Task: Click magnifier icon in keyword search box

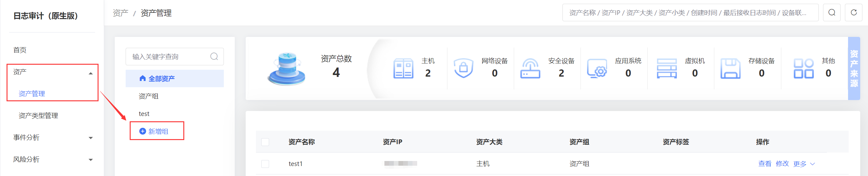Action: [214, 56]
